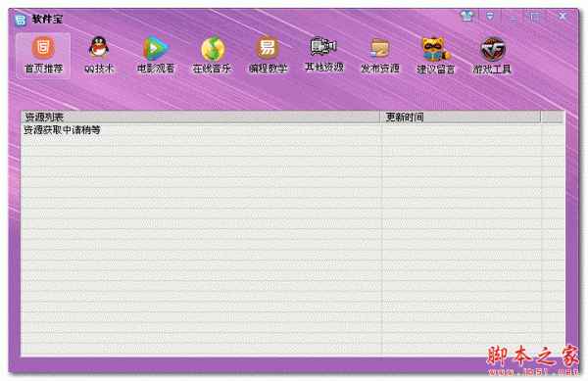Open the QQ技术 penguin icon
This screenshot has height=381, width=588.
[x=99, y=56]
